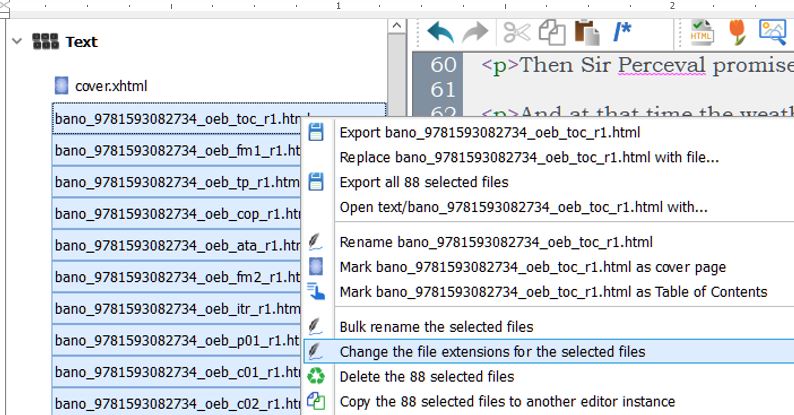Click the comment-out /* toolbar icon
The height and width of the screenshot is (415, 794).
[622, 32]
